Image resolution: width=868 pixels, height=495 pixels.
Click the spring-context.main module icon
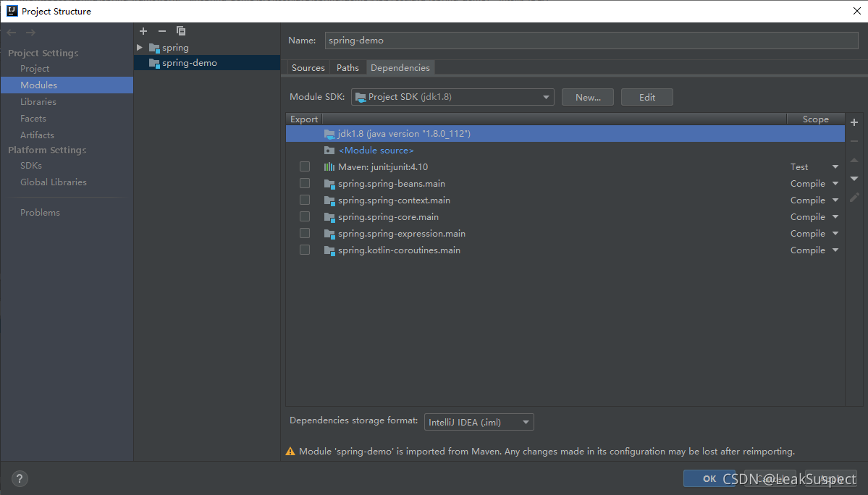click(329, 200)
